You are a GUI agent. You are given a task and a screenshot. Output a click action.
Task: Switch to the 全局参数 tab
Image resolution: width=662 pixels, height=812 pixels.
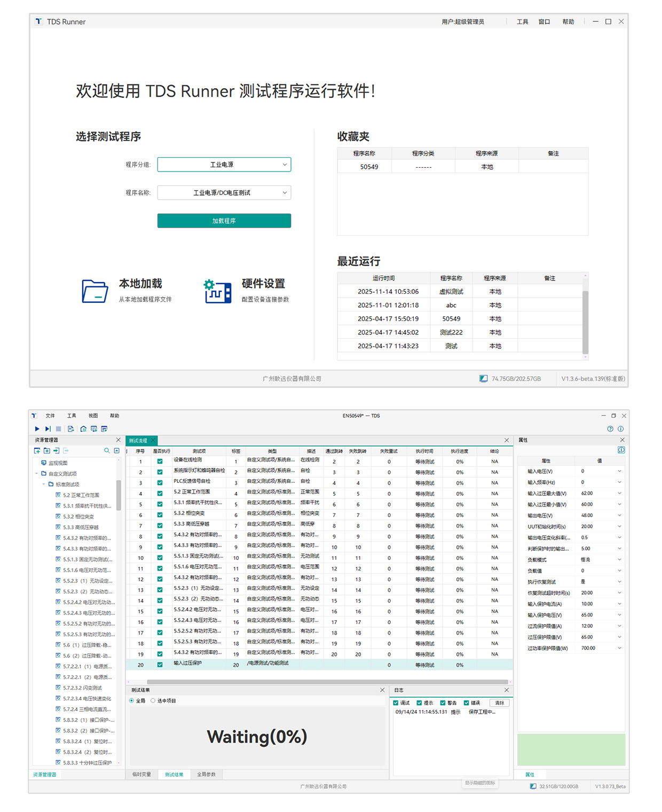[206, 775]
